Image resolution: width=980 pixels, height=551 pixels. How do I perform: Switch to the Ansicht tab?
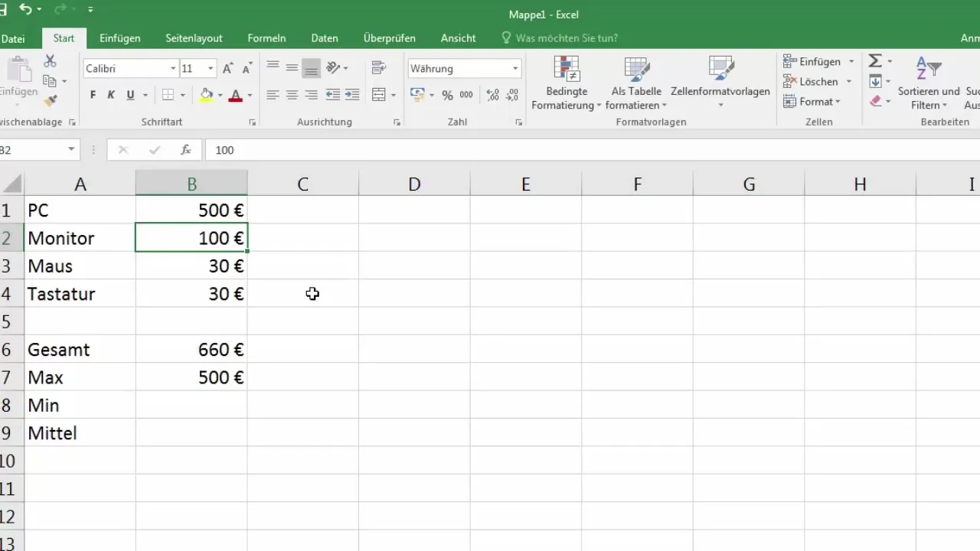pos(458,38)
